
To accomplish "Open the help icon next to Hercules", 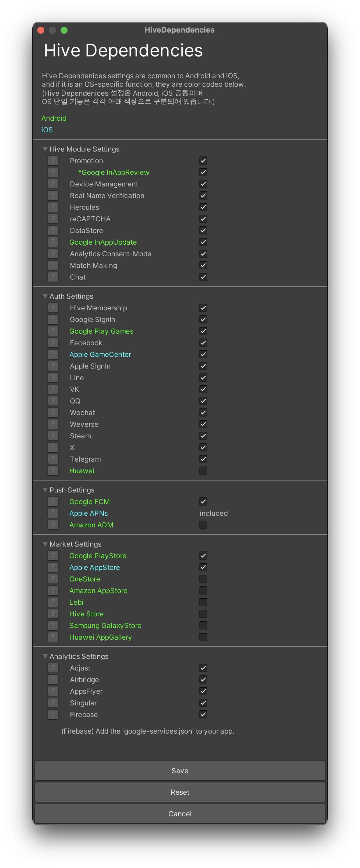I will click(x=53, y=207).
